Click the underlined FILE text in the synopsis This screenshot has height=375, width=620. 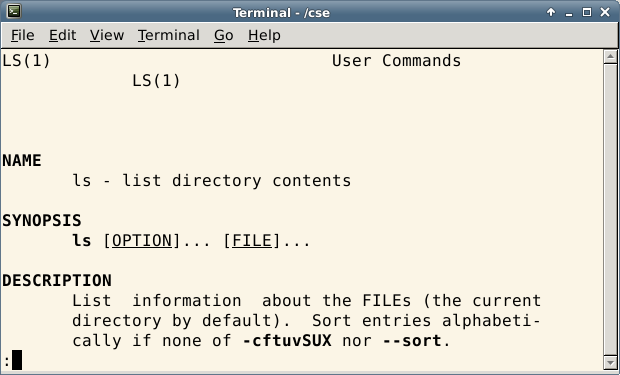(x=252, y=241)
